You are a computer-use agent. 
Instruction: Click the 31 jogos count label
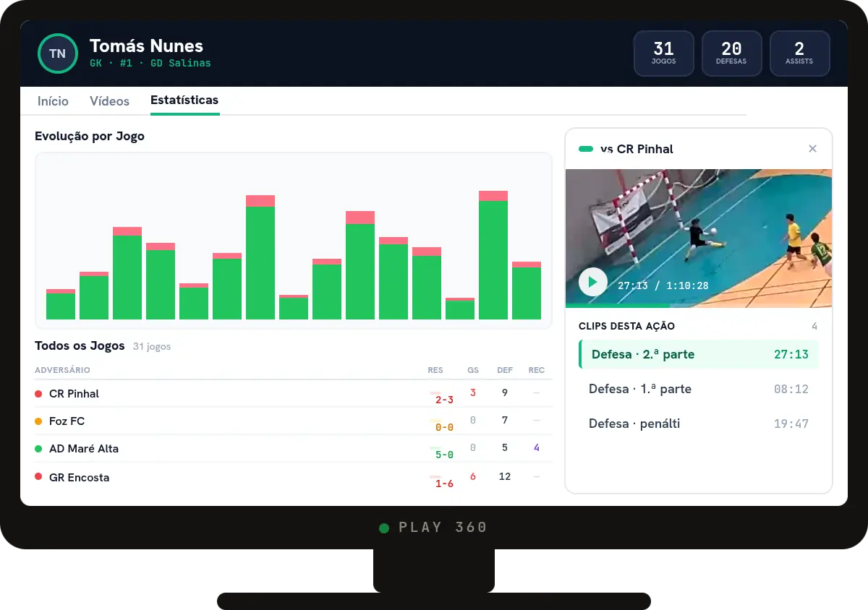pos(152,347)
